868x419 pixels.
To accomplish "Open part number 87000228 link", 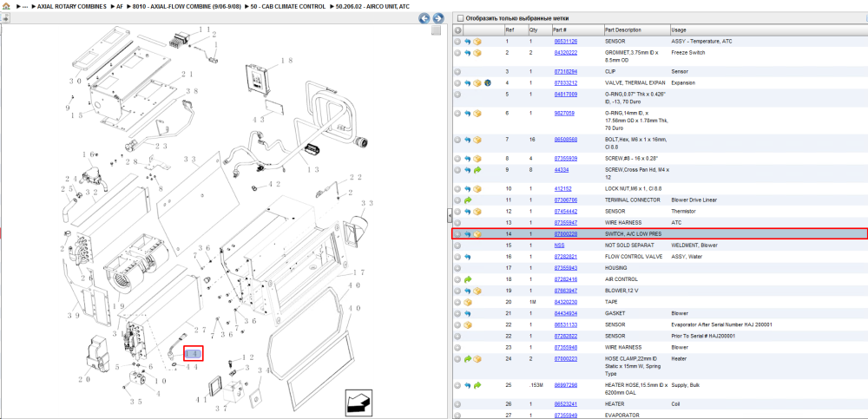I will tap(566, 234).
